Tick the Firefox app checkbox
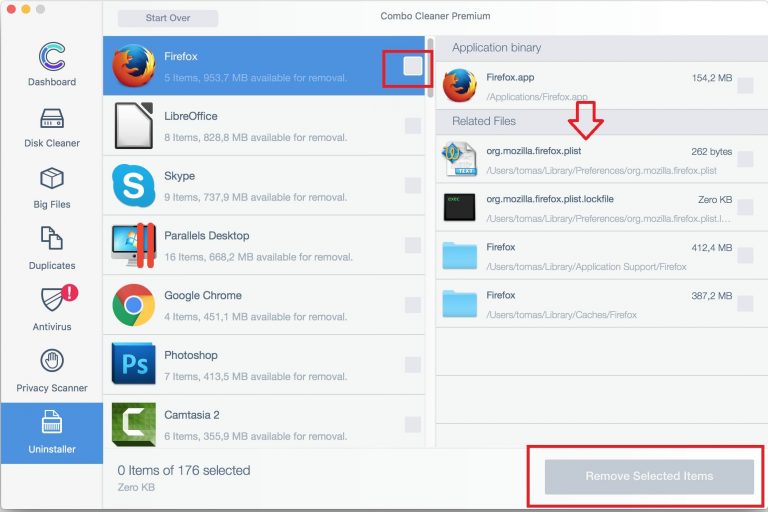The width and height of the screenshot is (768, 512). pyautogui.click(x=412, y=66)
